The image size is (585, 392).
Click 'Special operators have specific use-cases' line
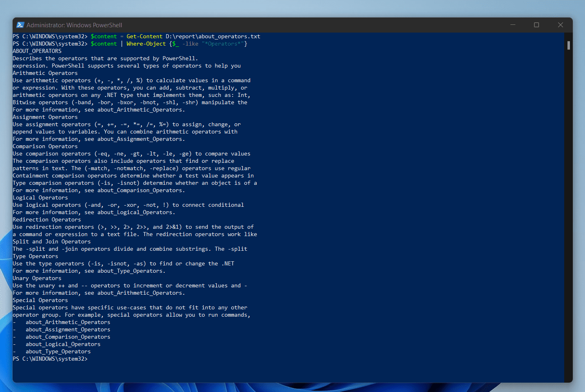click(130, 308)
